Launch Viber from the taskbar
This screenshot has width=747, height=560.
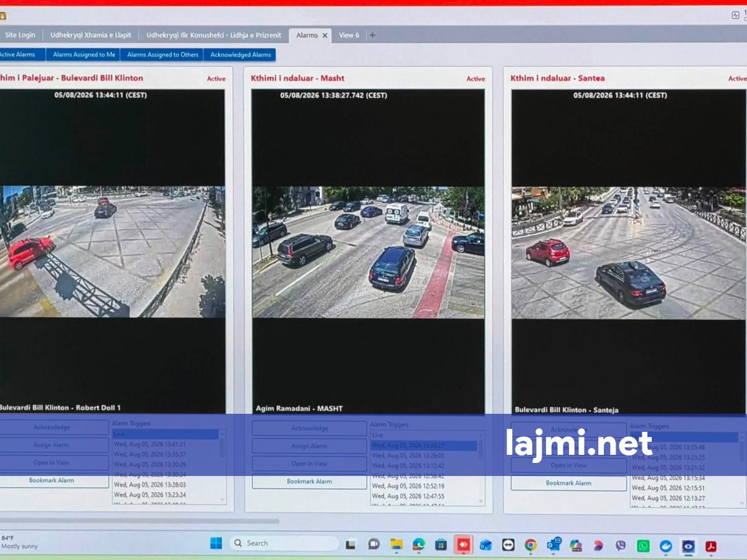coord(621,546)
